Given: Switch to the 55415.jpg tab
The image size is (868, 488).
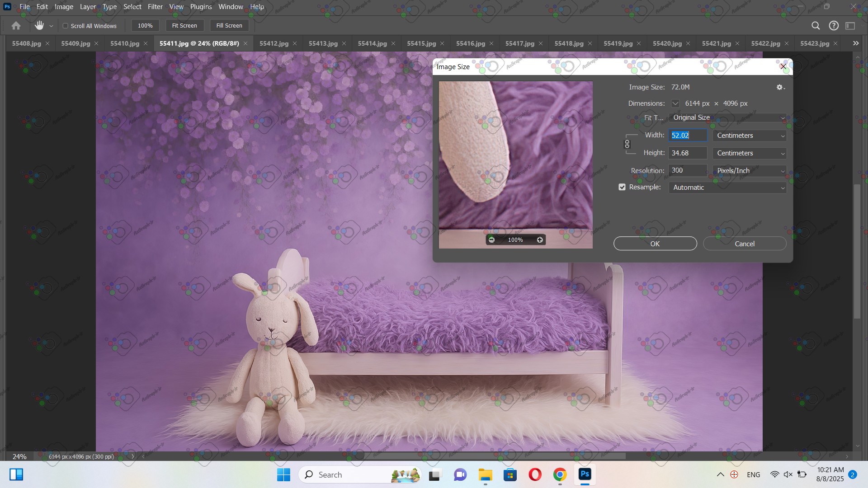Looking at the screenshot, I should point(421,43).
